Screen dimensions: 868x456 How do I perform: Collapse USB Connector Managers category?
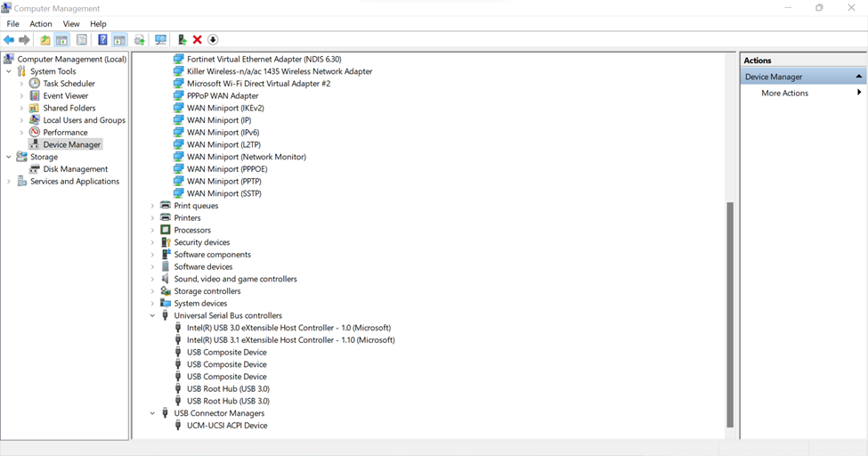152,412
